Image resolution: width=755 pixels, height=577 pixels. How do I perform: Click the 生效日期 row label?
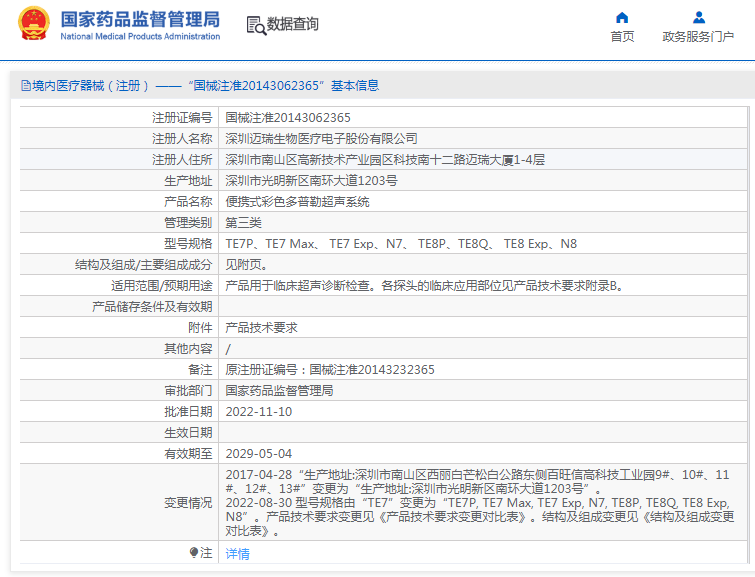(x=188, y=433)
